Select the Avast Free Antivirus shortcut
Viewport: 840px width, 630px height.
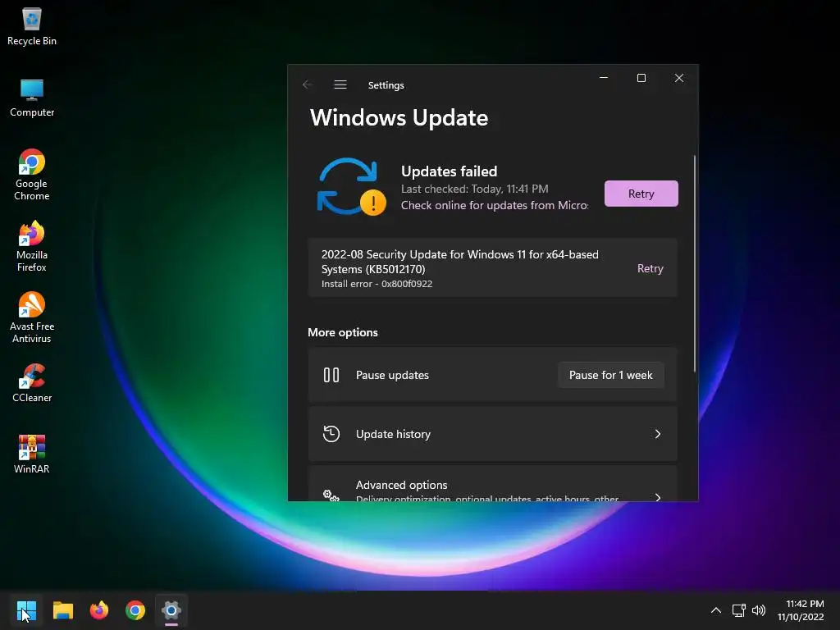pyautogui.click(x=32, y=317)
